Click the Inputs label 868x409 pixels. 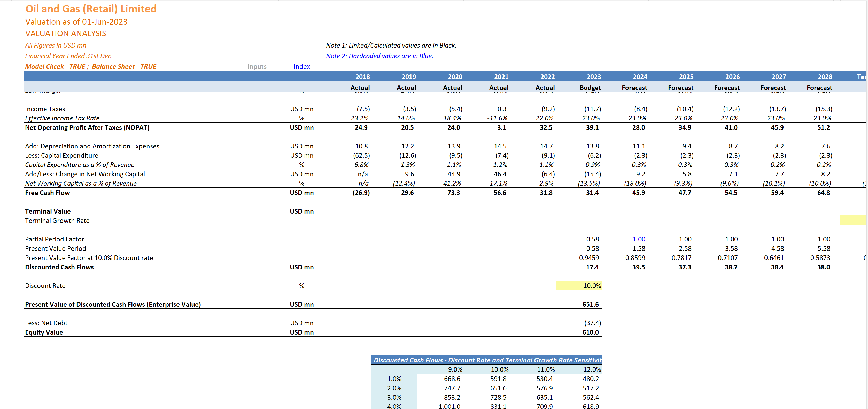pyautogui.click(x=257, y=66)
